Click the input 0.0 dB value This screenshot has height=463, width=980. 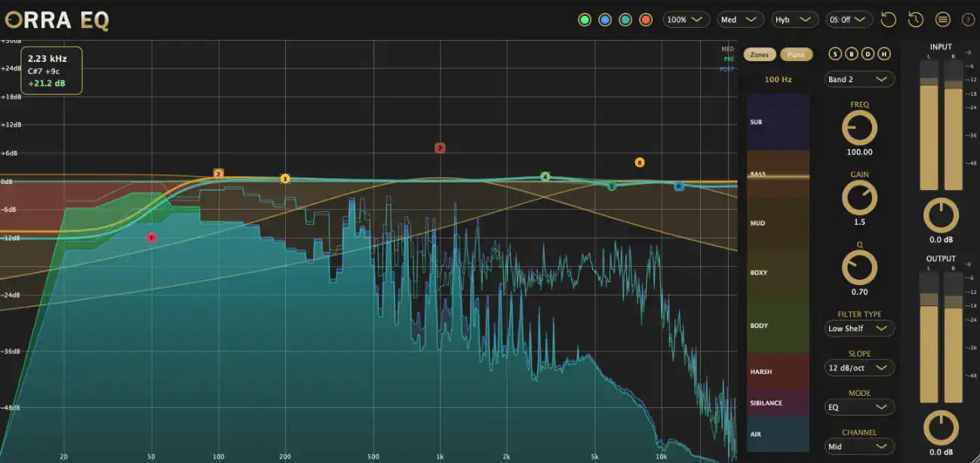tap(941, 240)
